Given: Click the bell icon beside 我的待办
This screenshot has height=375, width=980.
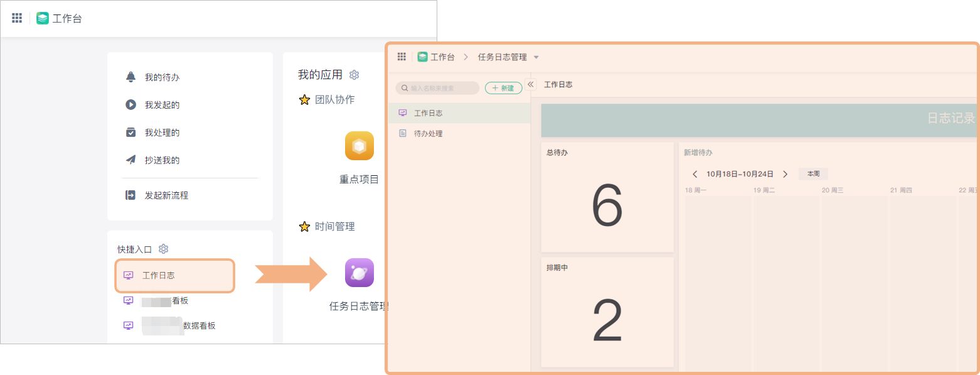Looking at the screenshot, I should (130, 77).
